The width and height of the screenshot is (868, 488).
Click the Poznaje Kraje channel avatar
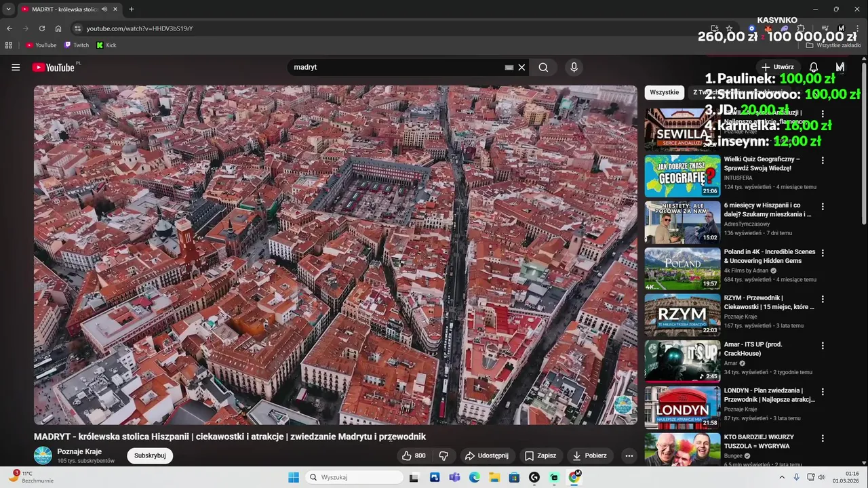[x=43, y=455]
